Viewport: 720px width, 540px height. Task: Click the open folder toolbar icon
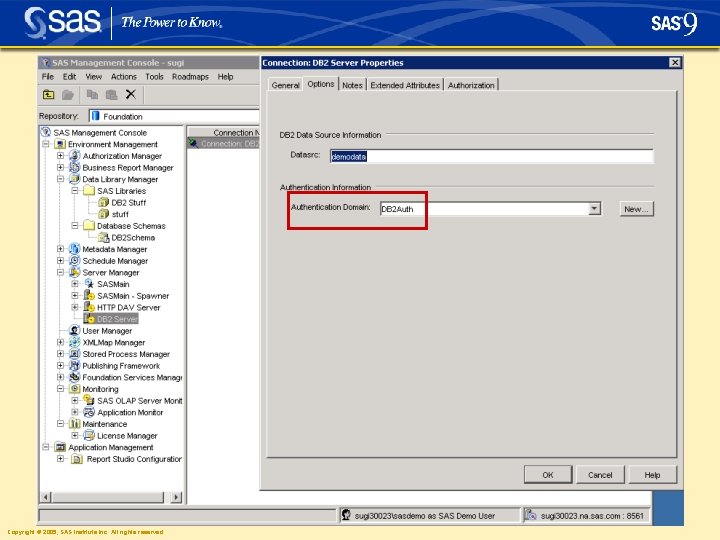(x=68, y=95)
